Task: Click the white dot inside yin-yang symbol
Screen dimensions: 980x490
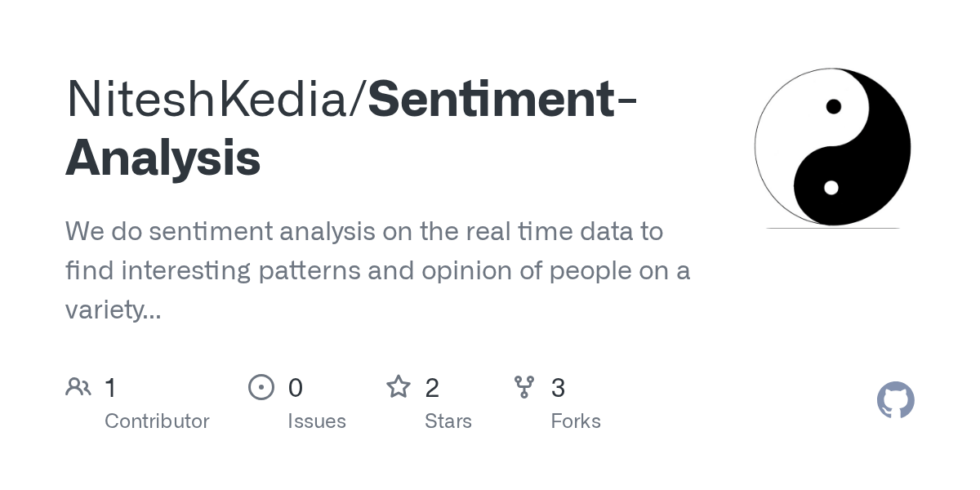Action: click(x=831, y=188)
